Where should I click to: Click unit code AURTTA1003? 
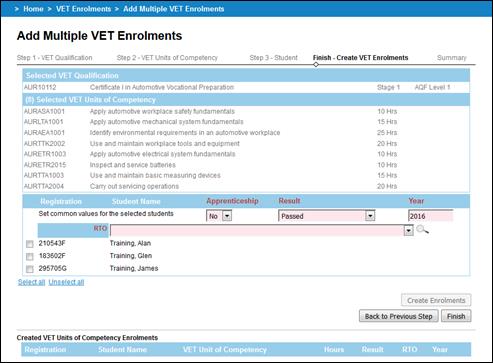(44, 175)
